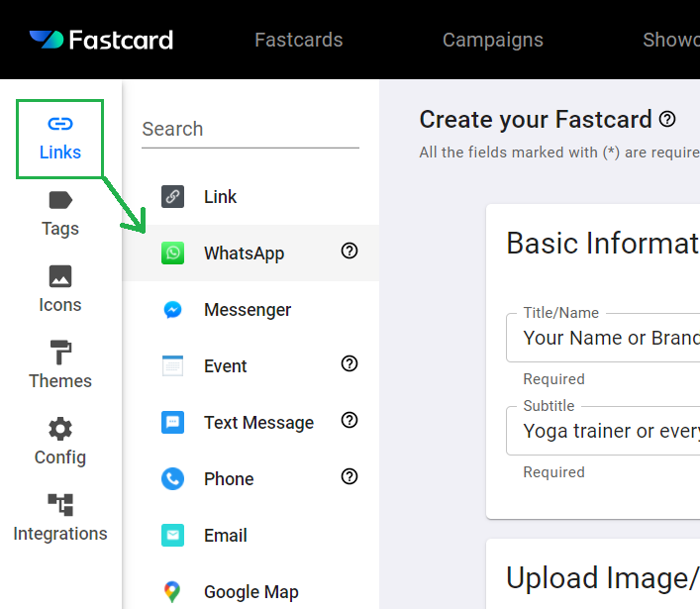Click the blue Phone icon
Image resolution: width=700 pixels, height=609 pixels.
[172, 479]
